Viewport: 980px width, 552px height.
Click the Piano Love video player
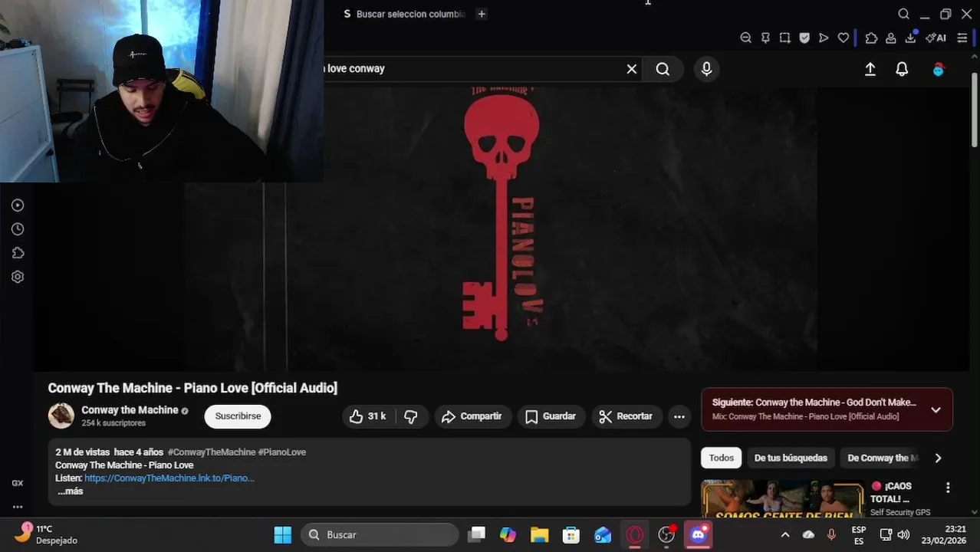(x=501, y=228)
